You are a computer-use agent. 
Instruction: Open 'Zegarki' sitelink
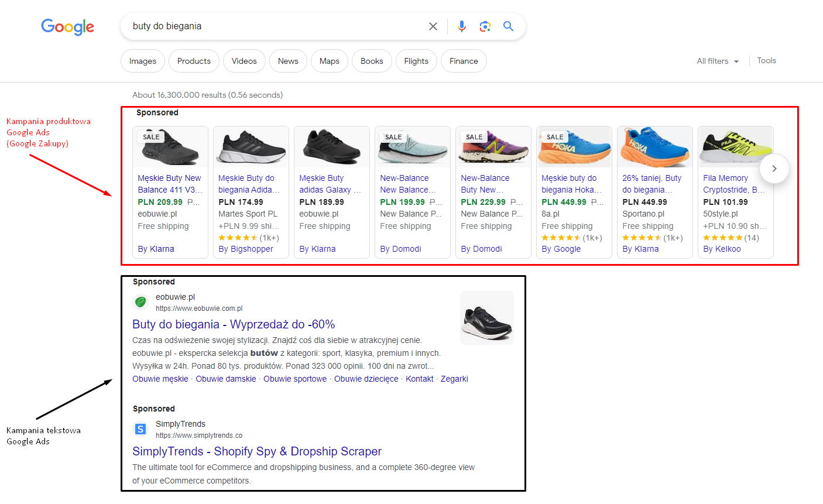(x=454, y=379)
